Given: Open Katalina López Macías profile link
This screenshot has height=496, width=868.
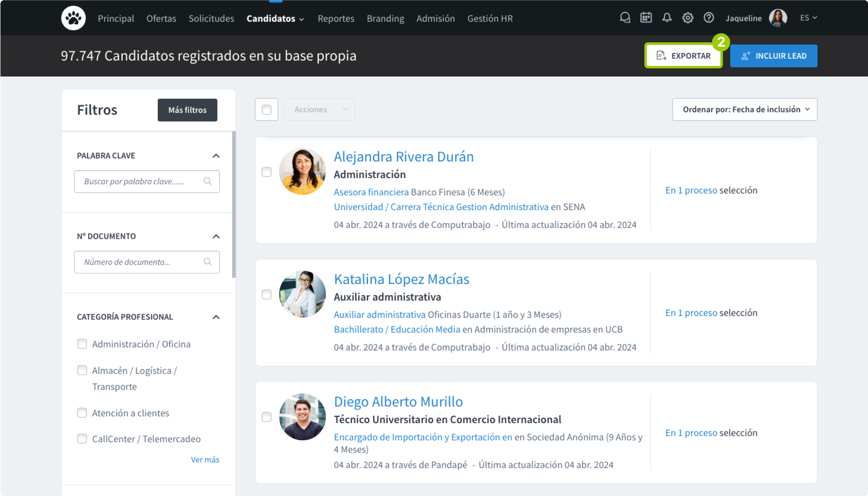Looking at the screenshot, I should pos(401,279).
